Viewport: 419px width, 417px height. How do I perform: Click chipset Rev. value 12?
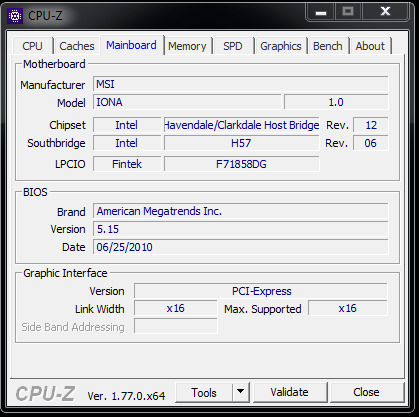click(x=371, y=125)
